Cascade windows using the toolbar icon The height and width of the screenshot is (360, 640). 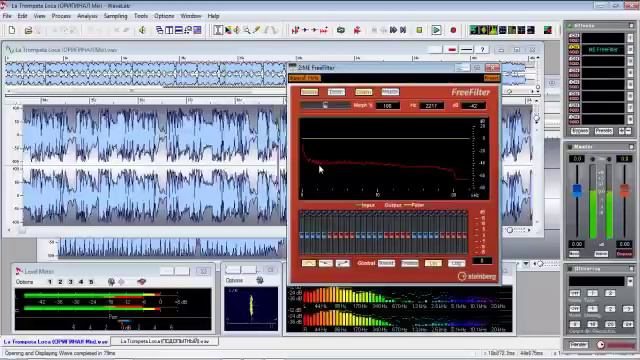[160, 30]
